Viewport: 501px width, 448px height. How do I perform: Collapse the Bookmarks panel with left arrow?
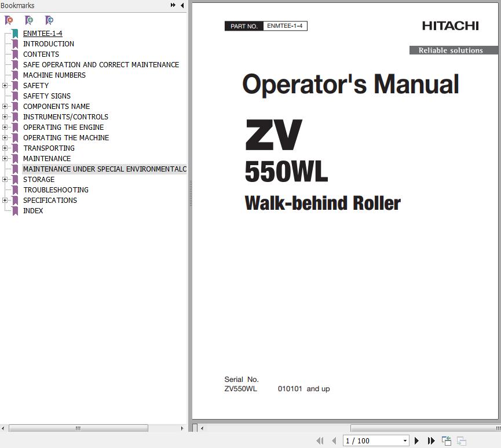pos(182,5)
